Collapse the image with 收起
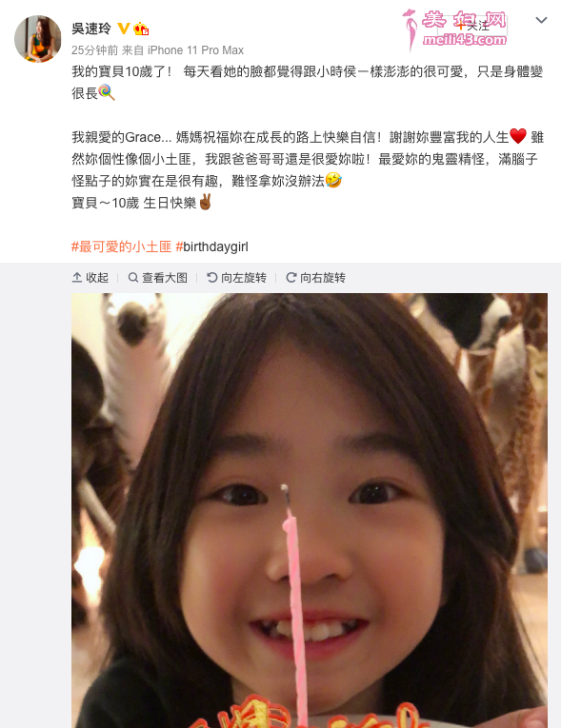Viewport: 561px width, 728px height. click(90, 278)
